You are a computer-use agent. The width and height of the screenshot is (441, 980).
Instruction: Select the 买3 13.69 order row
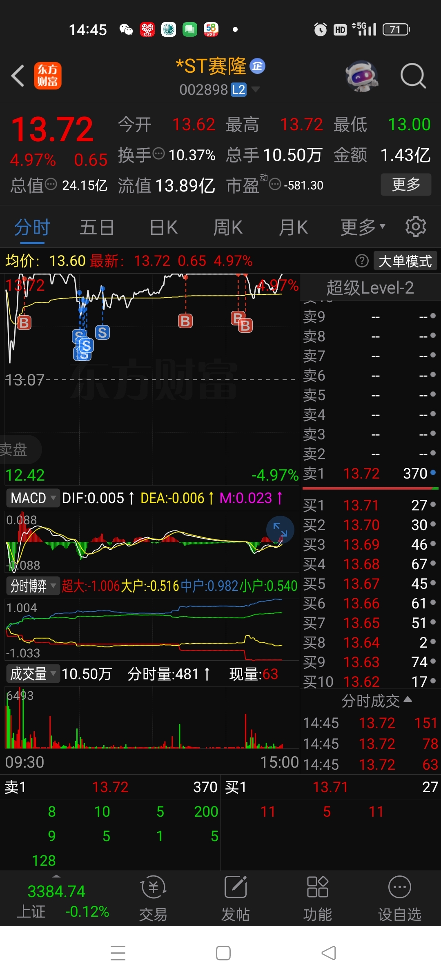click(x=370, y=545)
